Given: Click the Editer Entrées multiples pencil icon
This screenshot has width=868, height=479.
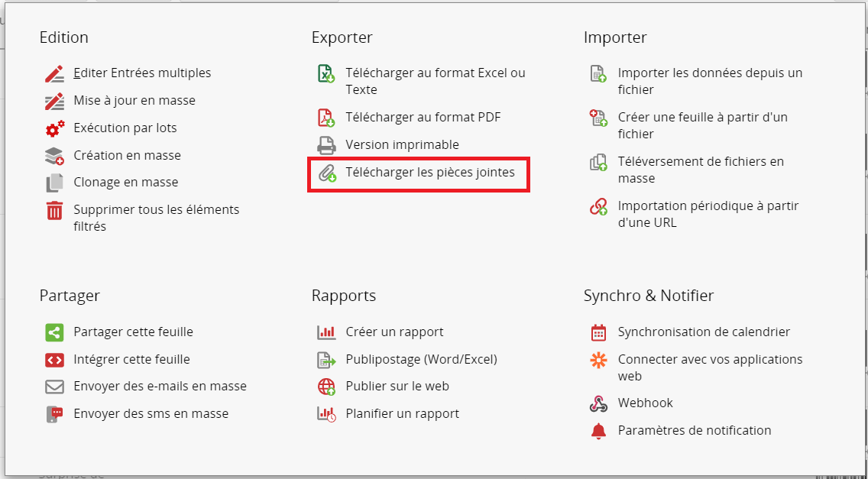Looking at the screenshot, I should pyautogui.click(x=54, y=73).
